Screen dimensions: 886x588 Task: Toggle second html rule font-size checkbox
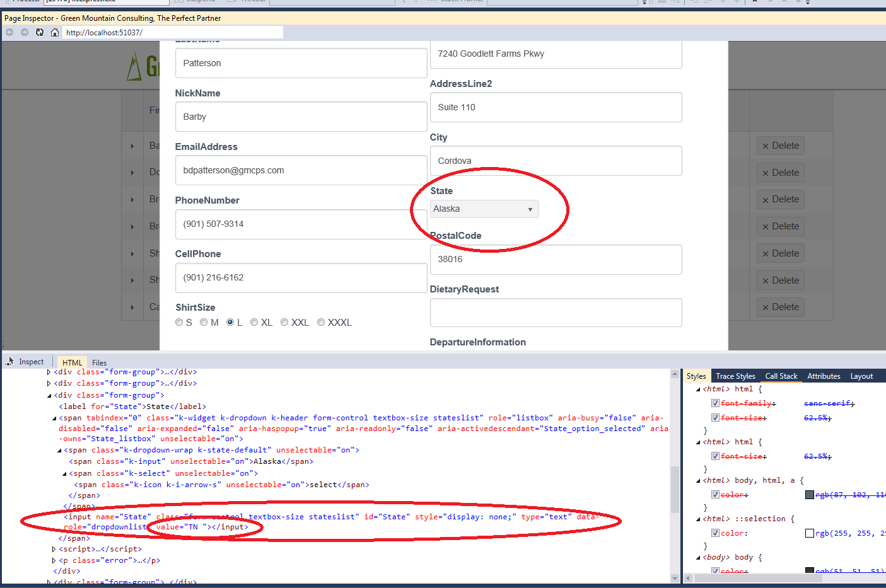(715, 456)
